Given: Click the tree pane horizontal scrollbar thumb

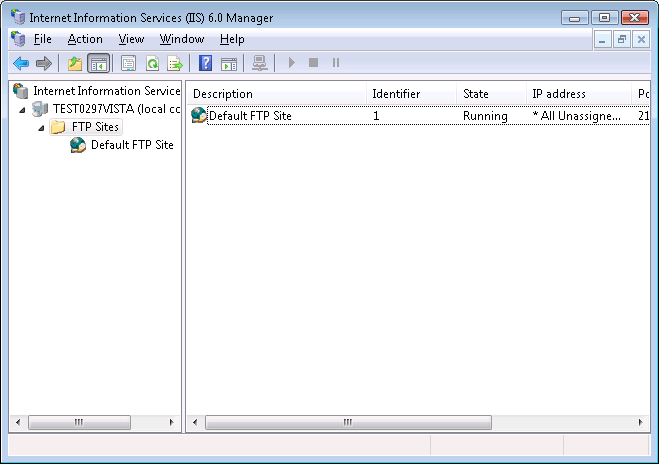Looking at the screenshot, I should (x=79, y=422).
